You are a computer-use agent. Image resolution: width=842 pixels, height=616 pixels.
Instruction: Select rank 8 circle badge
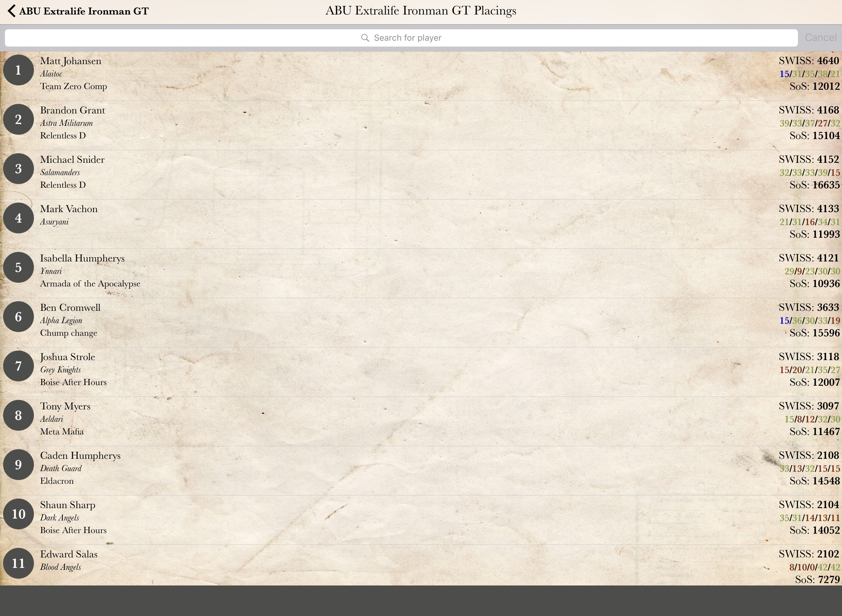tap(18, 415)
